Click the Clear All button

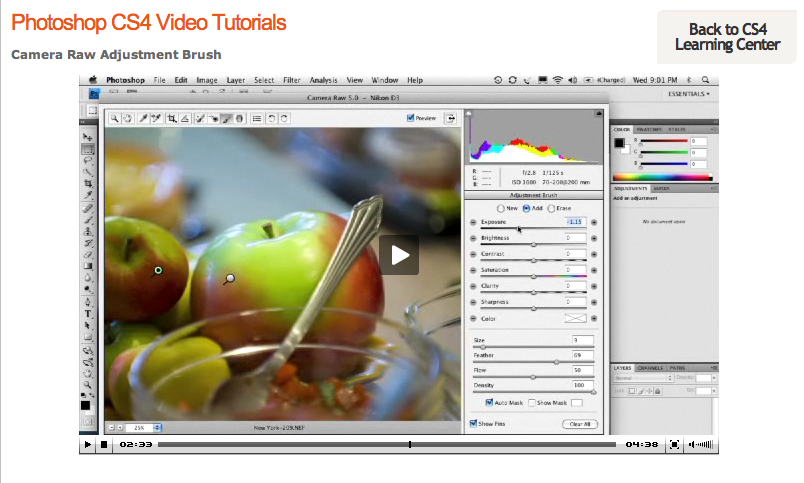click(x=580, y=424)
